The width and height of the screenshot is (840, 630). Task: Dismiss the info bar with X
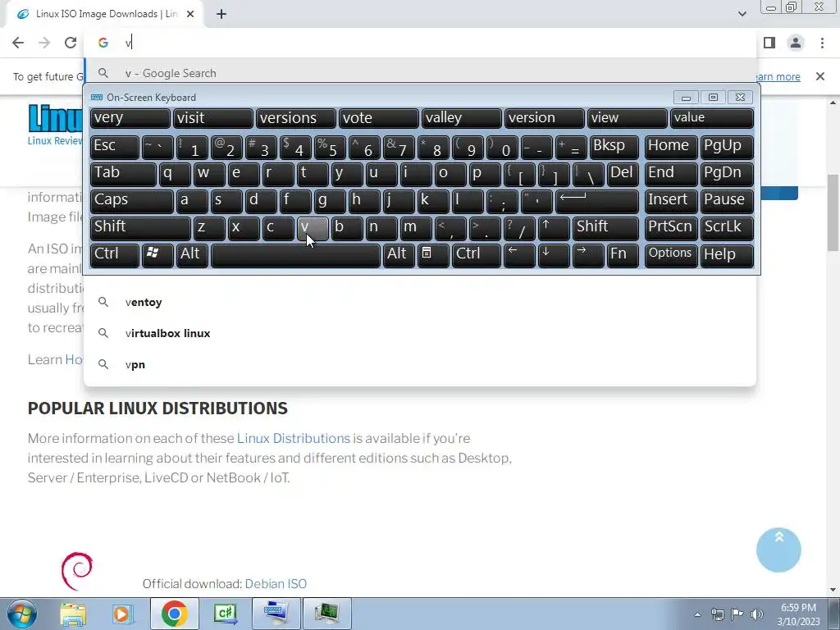(x=820, y=76)
